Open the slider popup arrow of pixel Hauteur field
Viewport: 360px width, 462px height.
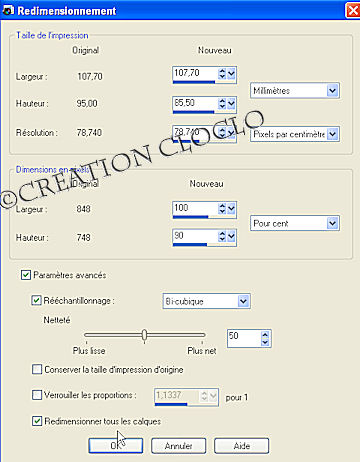tap(231, 236)
